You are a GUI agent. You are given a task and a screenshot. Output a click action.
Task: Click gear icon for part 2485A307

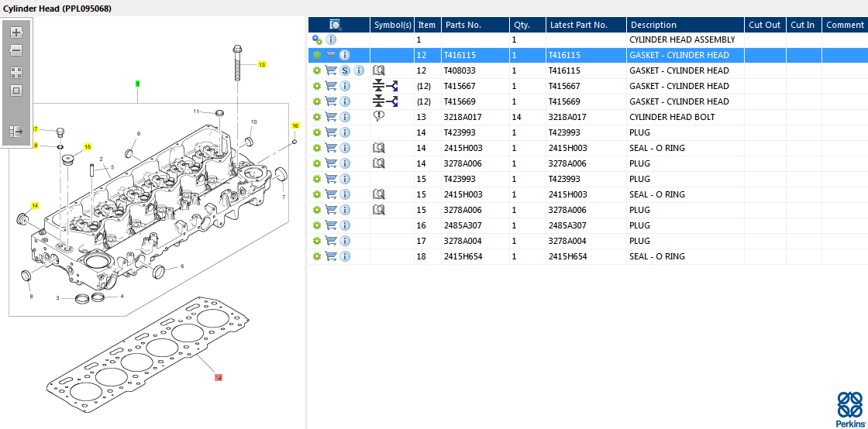click(x=316, y=225)
